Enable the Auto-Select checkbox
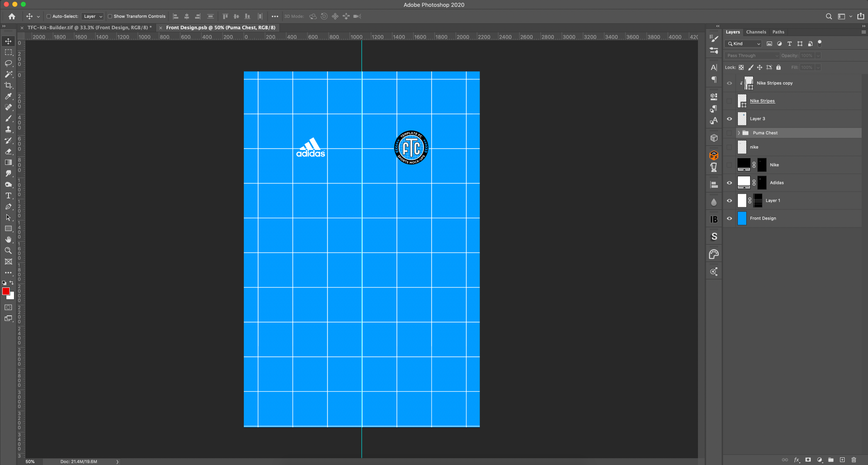The width and height of the screenshot is (868, 465). click(49, 17)
